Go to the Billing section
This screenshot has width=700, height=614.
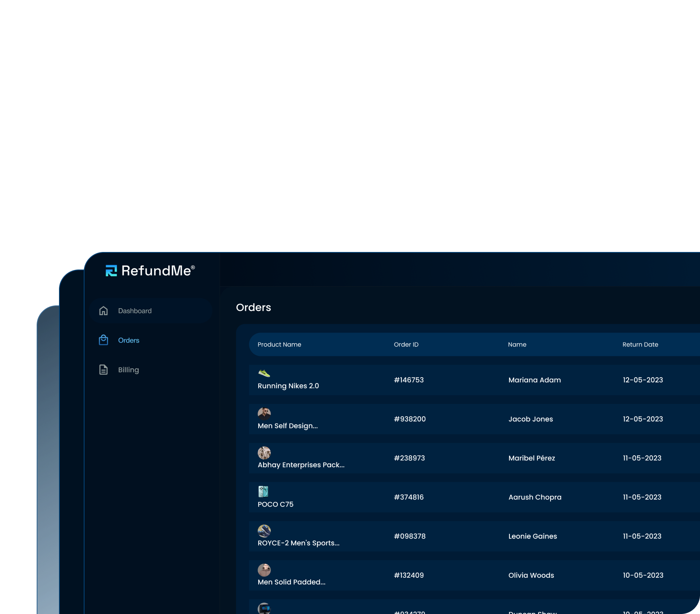[x=128, y=370]
